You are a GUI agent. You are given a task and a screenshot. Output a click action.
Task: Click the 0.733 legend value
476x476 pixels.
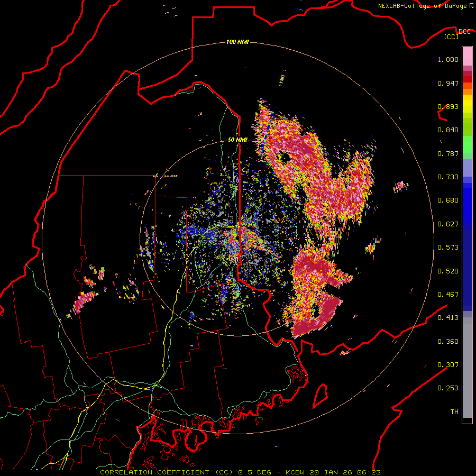tap(448, 177)
